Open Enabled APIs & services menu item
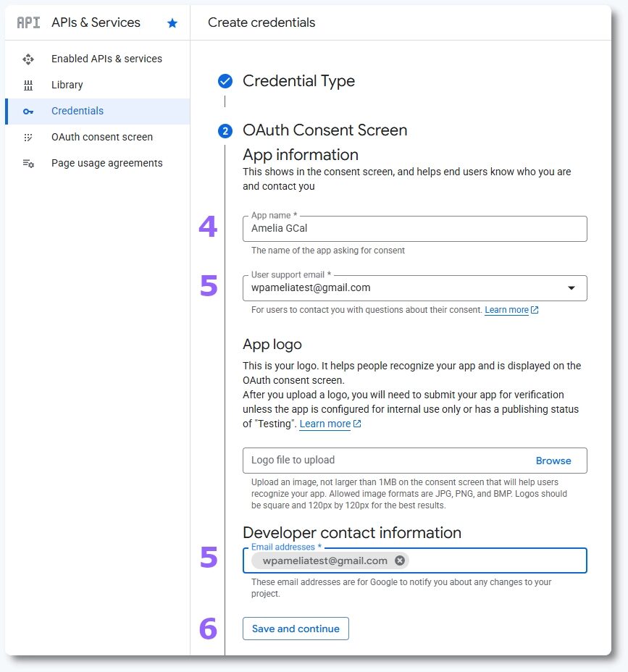The width and height of the screenshot is (628, 672). [x=106, y=59]
